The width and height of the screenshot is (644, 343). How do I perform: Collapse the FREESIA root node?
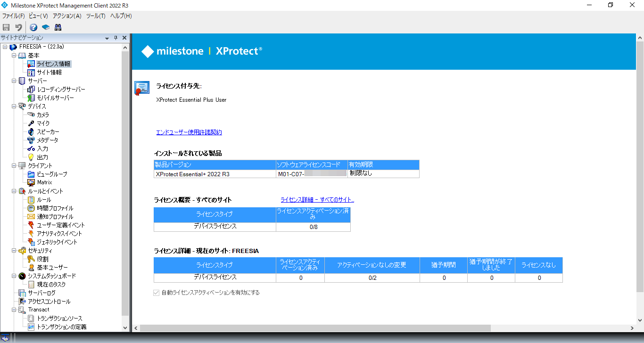pos(5,47)
